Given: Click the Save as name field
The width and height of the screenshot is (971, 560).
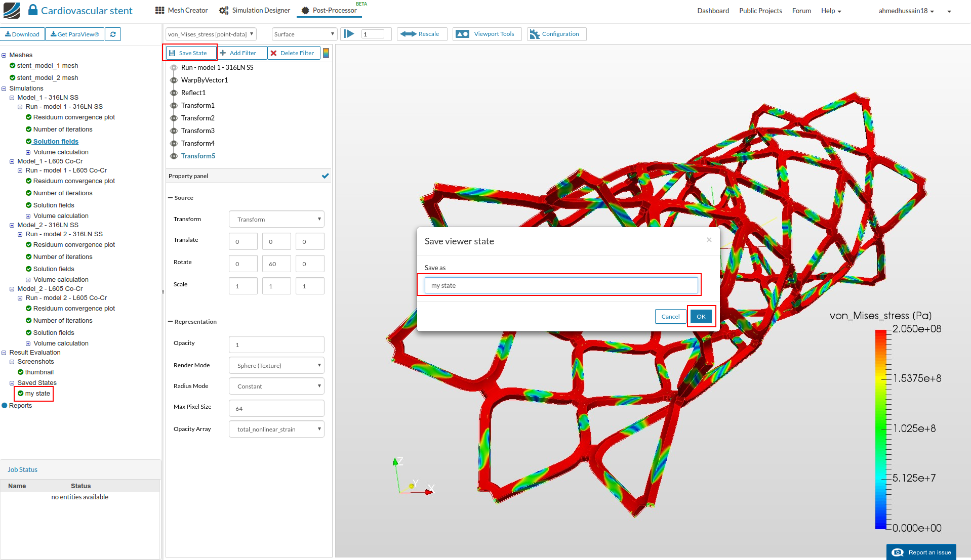Looking at the screenshot, I should pos(560,285).
